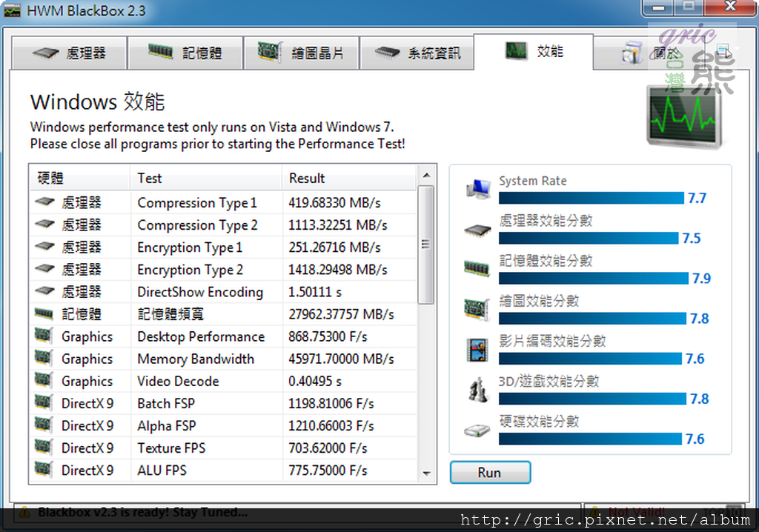Select the 記憶體頻寬 test name
The height and width of the screenshot is (532, 759).
tap(171, 314)
